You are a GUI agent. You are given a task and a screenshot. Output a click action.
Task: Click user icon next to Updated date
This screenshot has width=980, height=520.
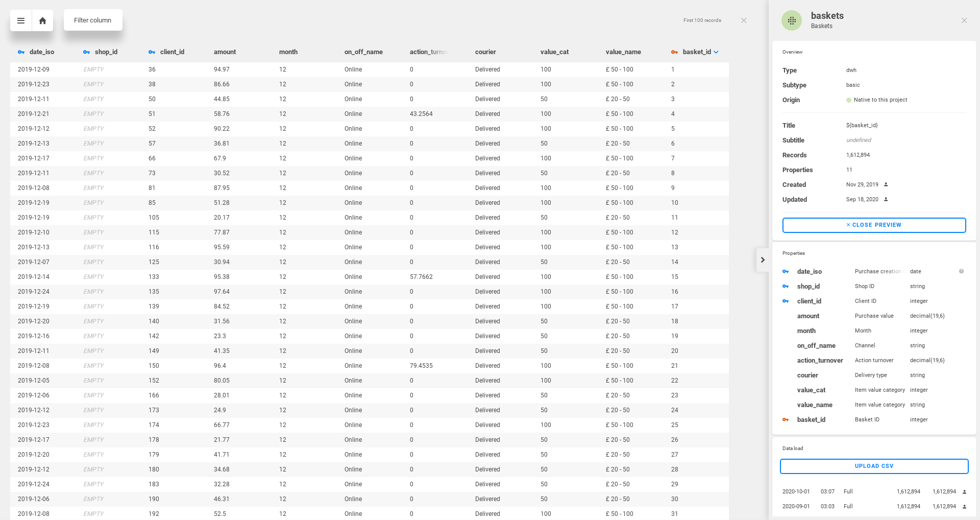click(x=886, y=199)
